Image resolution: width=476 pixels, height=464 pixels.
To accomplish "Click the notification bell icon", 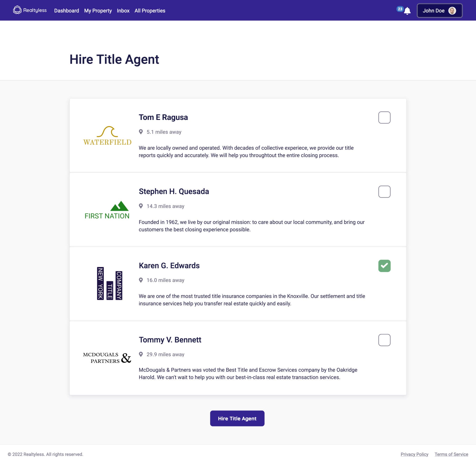I will tap(406, 11).
